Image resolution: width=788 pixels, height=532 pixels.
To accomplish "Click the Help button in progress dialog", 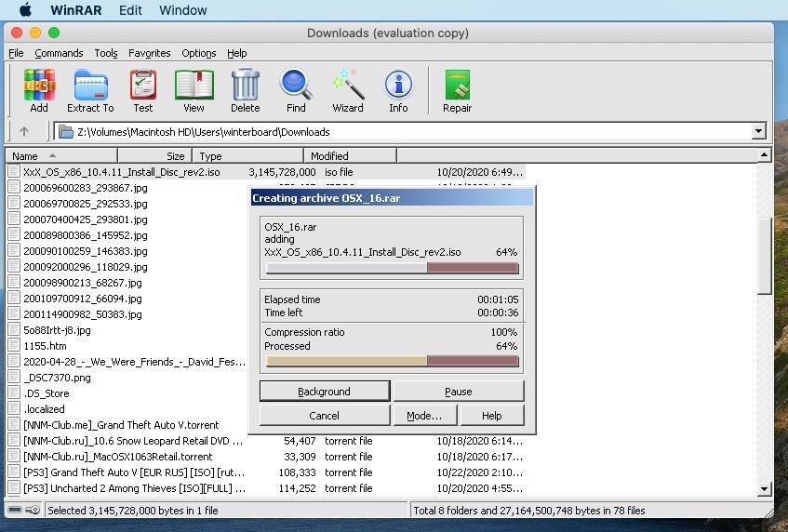I will (x=492, y=416).
